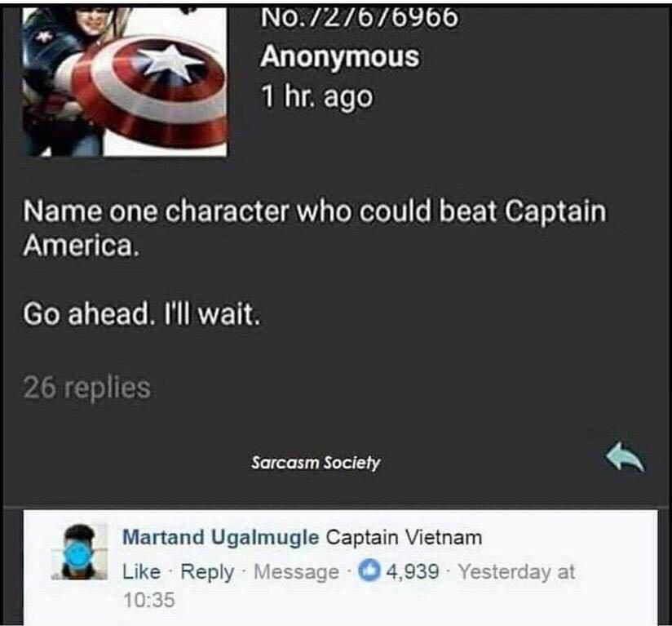Image resolution: width=672 pixels, height=626 pixels.
Task: Click the "Go ahead. I'll wait." line
Action: pyautogui.click(x=142, y=313)
